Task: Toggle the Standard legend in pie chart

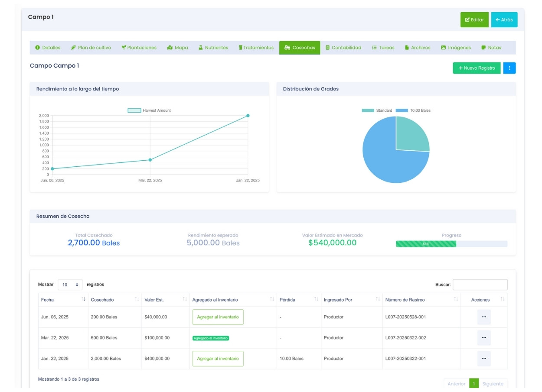Action: coord(377,110)
